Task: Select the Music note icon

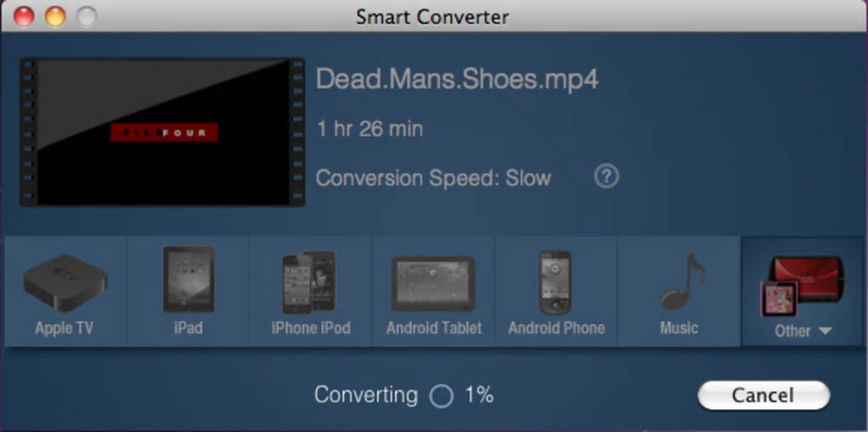Action: 682,280
